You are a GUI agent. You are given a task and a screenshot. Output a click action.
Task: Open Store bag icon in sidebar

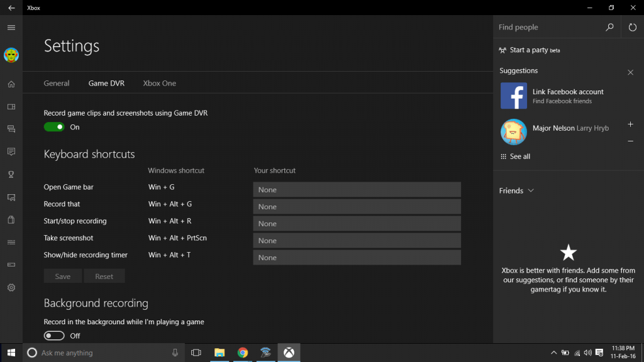pos(11,219)
